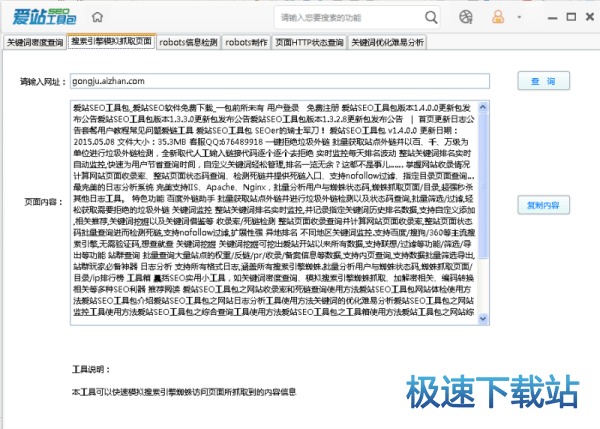This screenshot has width=600, height=429.
Task: Click the 爱站SEO工具包 logo
Action: [44, 17]
